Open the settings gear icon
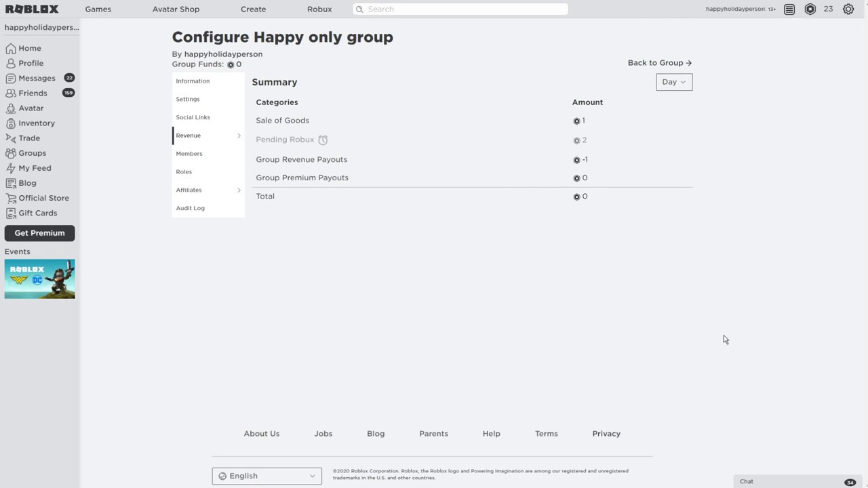868x488 pixels. click(x=848, y=9)
